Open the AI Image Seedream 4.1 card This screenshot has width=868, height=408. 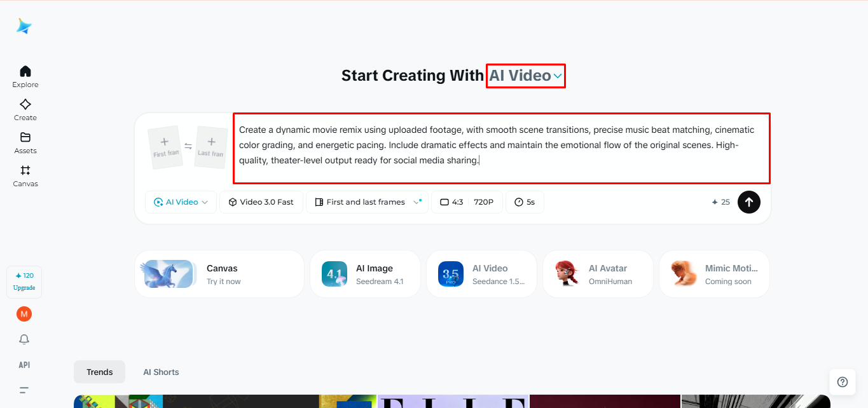click(365, 274)
